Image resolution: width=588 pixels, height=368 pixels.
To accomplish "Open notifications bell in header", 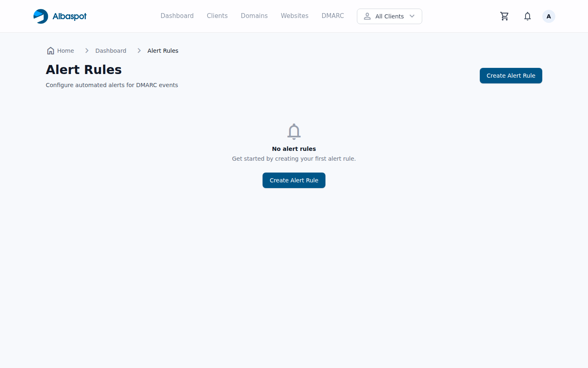I will (528, 16).
